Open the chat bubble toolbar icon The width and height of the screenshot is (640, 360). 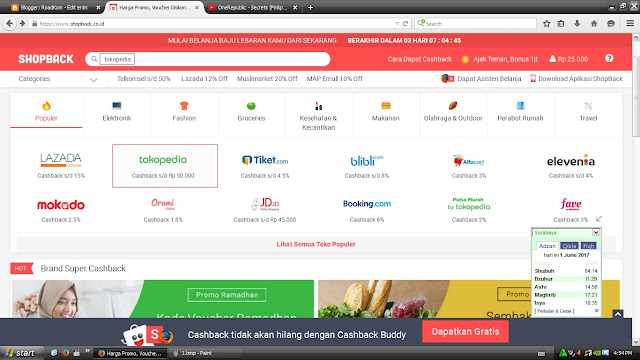tap(611, 24)
